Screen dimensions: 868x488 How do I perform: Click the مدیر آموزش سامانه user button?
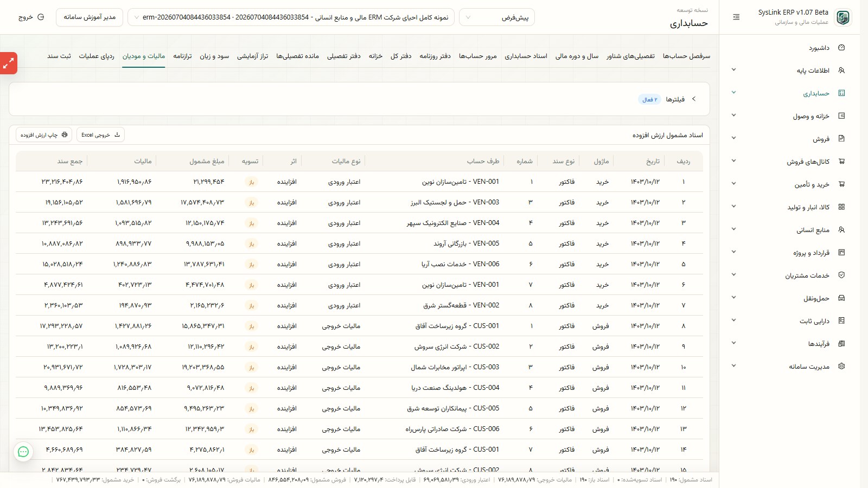(x=90, y=17)
